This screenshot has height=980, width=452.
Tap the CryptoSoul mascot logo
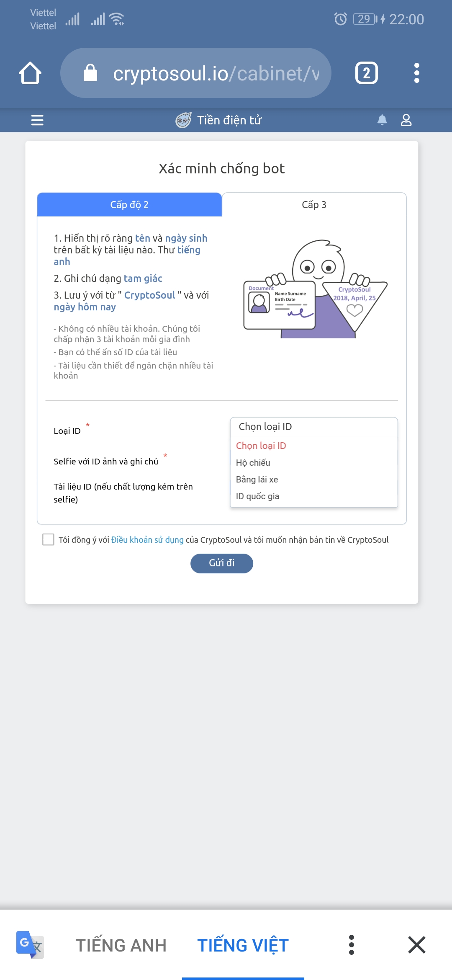pos(183,121)
